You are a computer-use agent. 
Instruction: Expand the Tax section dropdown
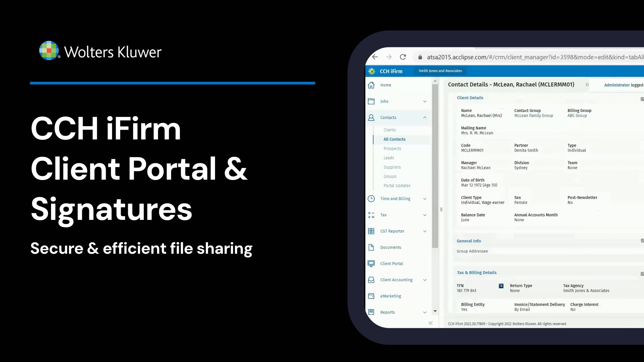coord(425,215)
